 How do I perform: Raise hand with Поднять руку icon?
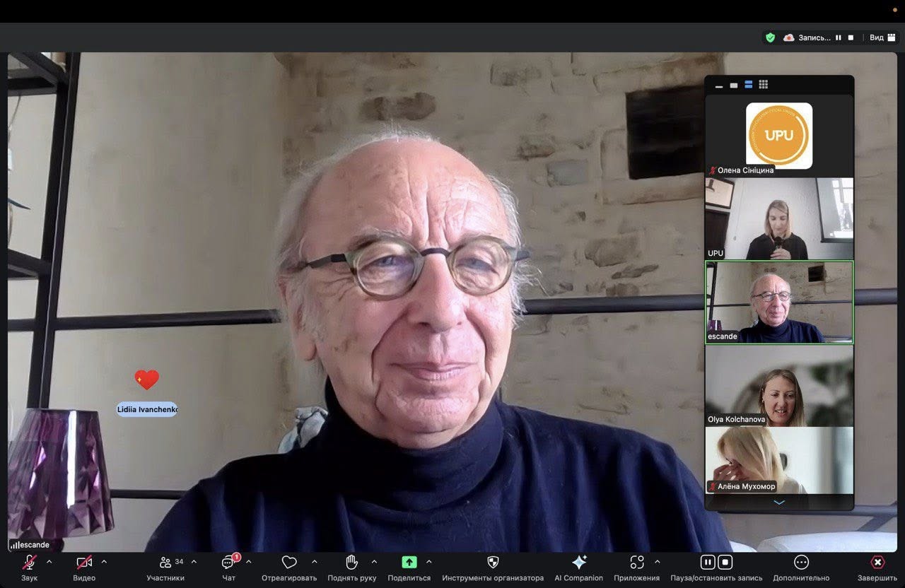point(352,563)
